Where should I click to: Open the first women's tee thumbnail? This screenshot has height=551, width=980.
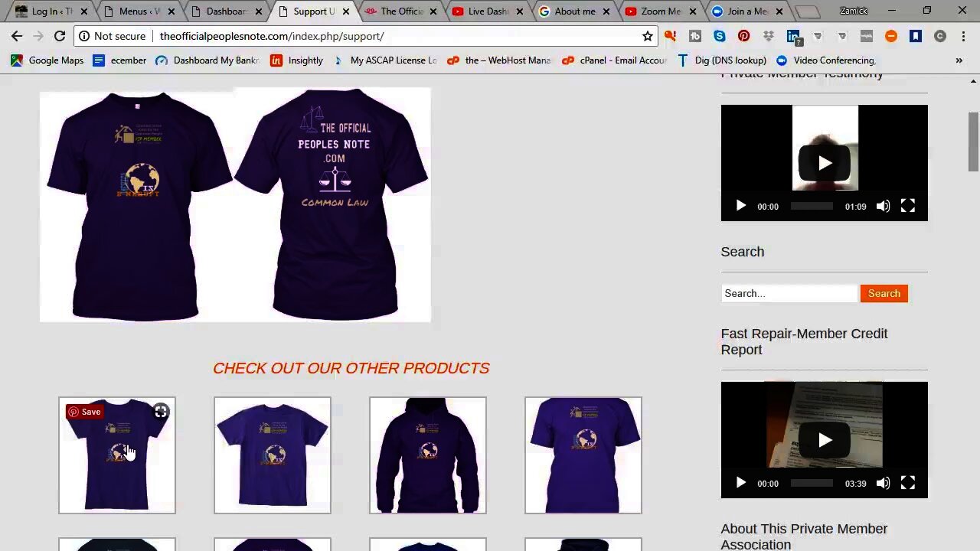117,455
